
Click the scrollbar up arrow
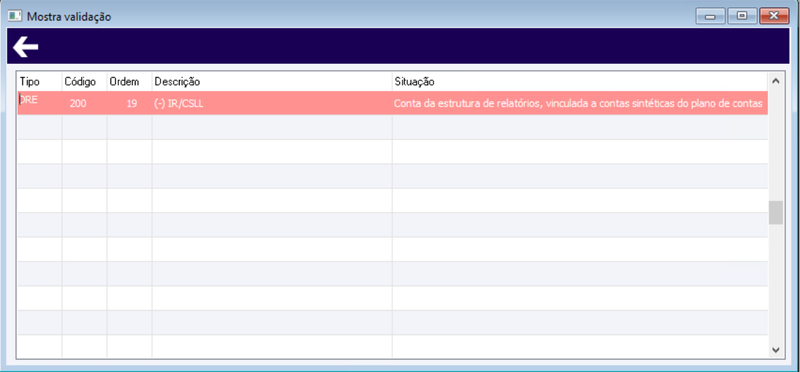[x=775, y=81]
